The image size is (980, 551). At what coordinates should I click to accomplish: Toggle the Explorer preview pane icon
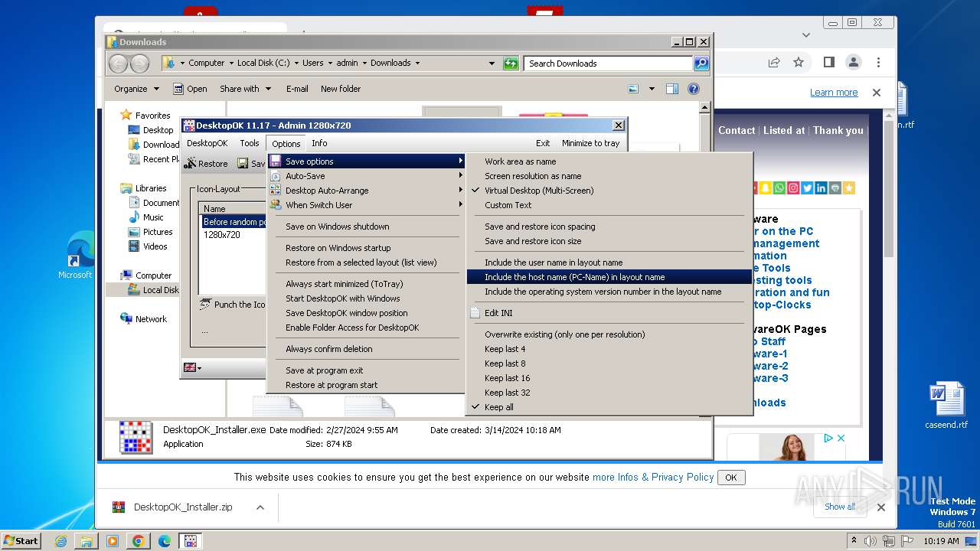pyautogui.click(x=671, y=89)
